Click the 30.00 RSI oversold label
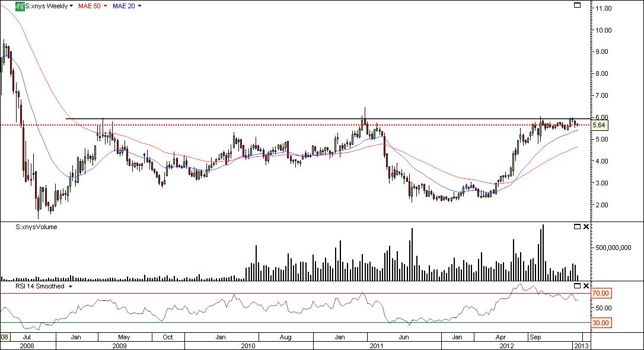 pyautogui.click(x=601, y=323)
